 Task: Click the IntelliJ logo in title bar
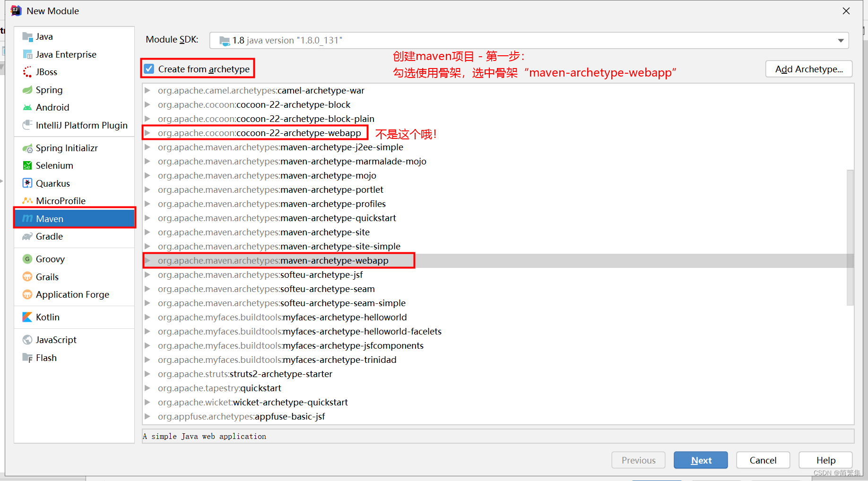click(x=16, y=10)
